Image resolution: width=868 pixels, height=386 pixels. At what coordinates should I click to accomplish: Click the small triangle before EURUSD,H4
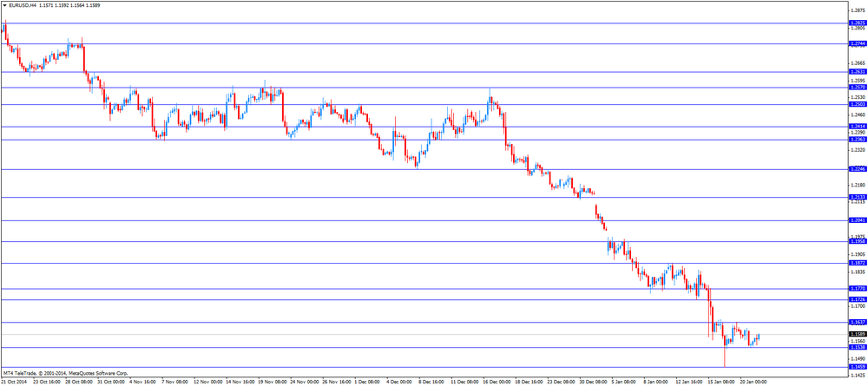click(x=4, y=5)
